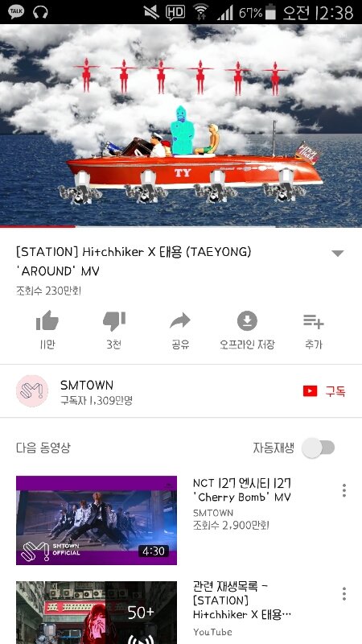Tap the thumbs down dislike icon

[x=113, y=320]
